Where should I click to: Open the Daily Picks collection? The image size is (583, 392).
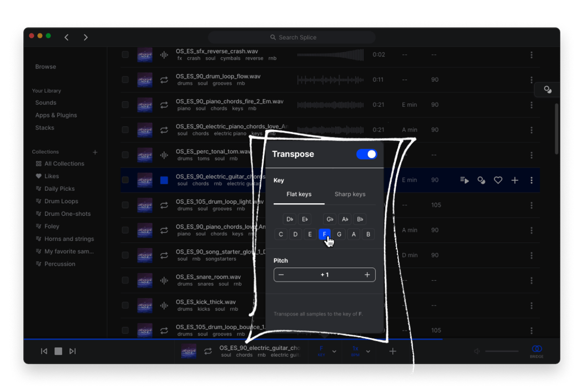(55, 188)
